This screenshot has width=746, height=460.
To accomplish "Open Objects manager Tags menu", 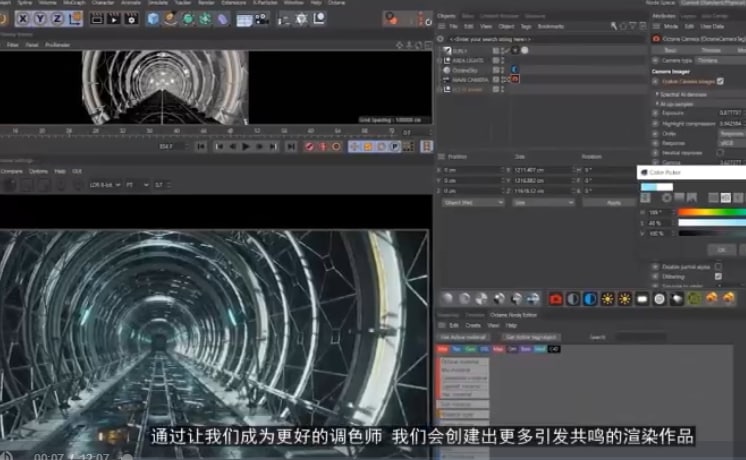I will [526, 27].
